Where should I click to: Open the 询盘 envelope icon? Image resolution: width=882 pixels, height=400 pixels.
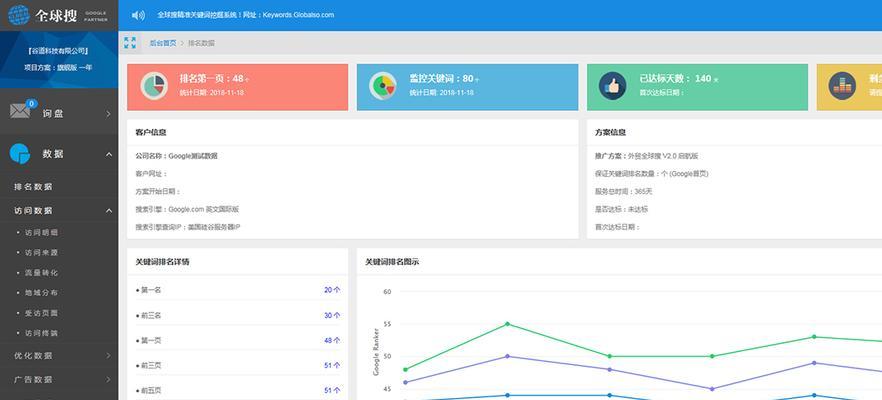coord(20,111)
